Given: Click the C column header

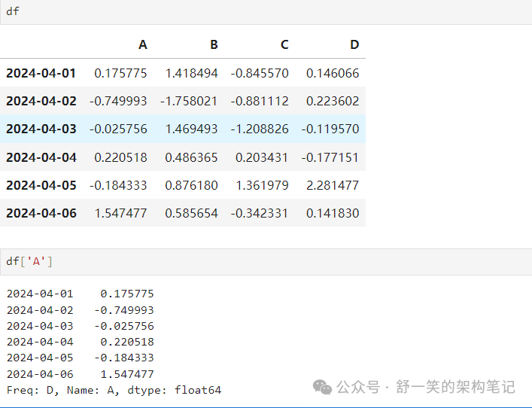Looking at the screenshot, I should [284, 44].
